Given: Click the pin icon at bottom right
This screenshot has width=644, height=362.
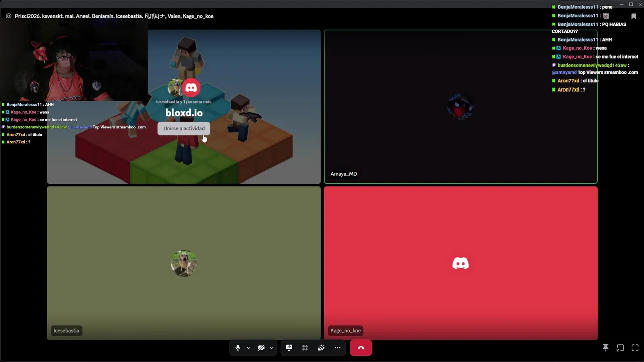Looking at the screenshot, I should tap(606, 348).
